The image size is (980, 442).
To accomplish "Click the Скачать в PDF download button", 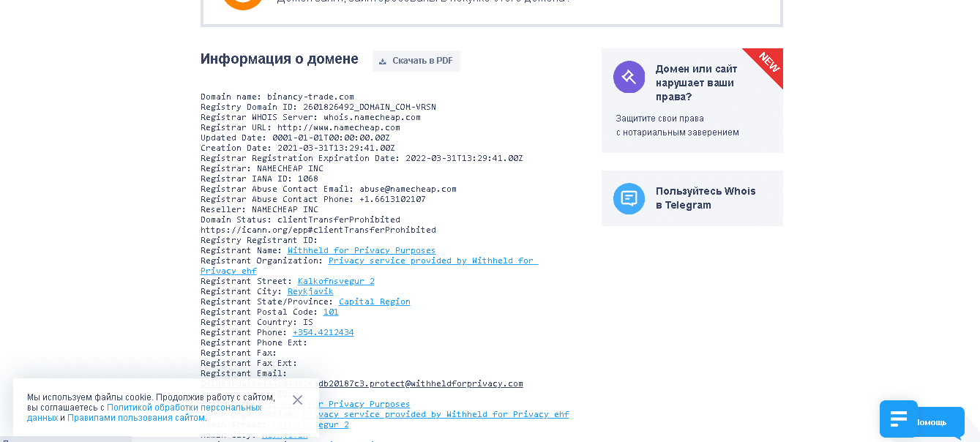I will click(x=416, y=61).
